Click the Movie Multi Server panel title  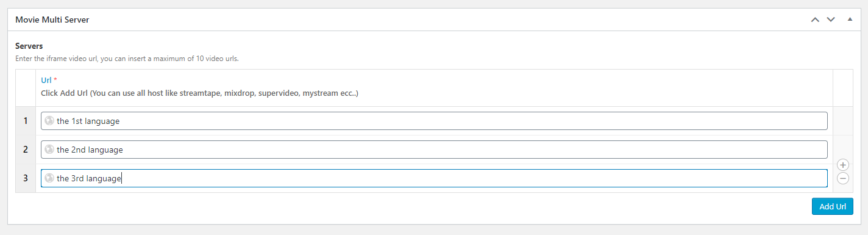click(52, 20)
